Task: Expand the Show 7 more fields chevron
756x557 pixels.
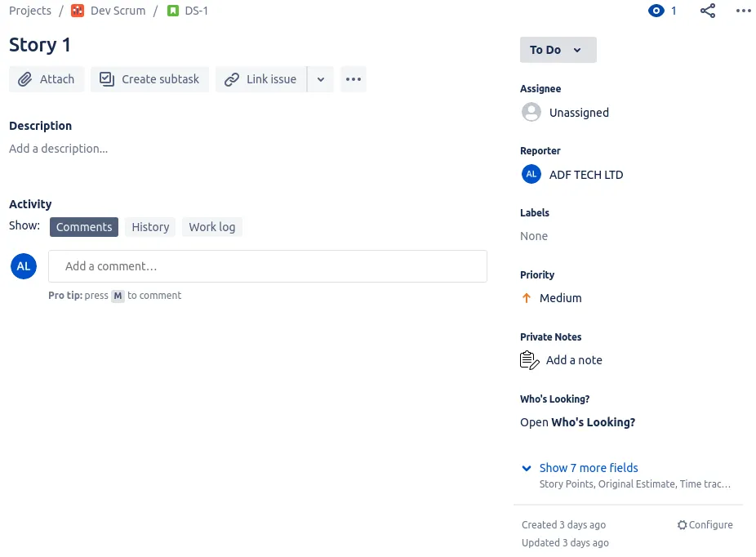Action: click(x=527, y=468)
